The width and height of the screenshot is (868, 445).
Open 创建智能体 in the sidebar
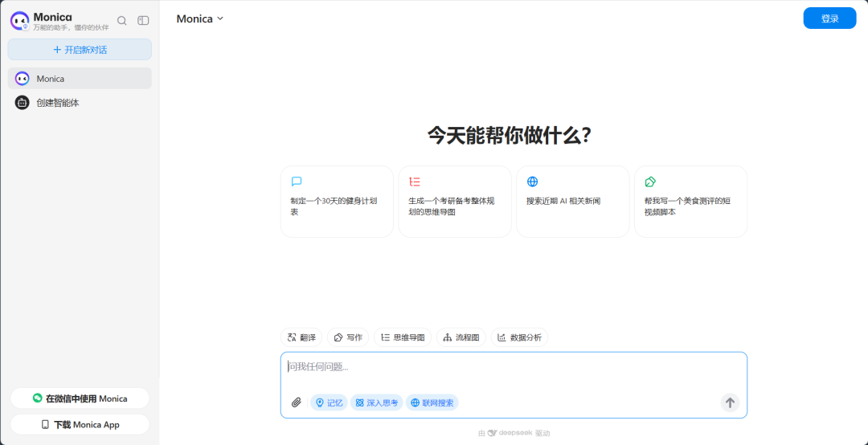(x=80, y=102)
